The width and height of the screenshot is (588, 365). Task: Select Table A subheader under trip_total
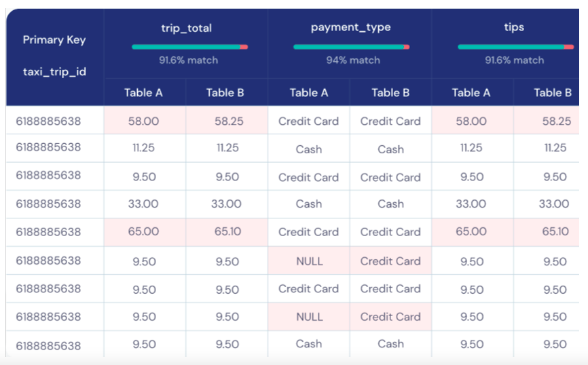click(x=143, y=93)
